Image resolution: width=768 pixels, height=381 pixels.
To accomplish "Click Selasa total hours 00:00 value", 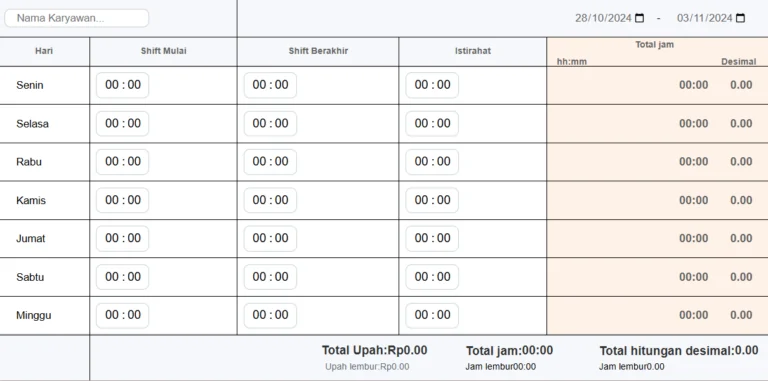I will coord(694,123).
